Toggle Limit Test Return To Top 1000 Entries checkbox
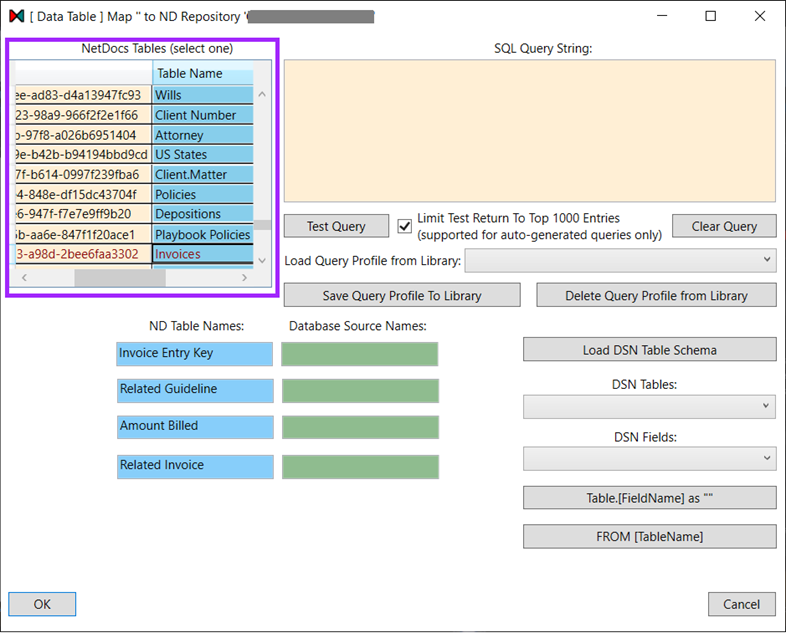The image size is (786, 633). point(405,227)
